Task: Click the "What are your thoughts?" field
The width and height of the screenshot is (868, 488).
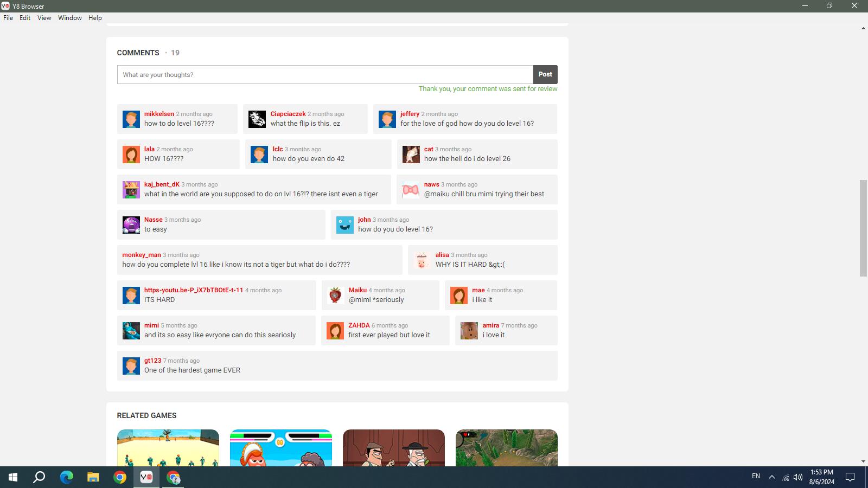Action: coord(325,75)
